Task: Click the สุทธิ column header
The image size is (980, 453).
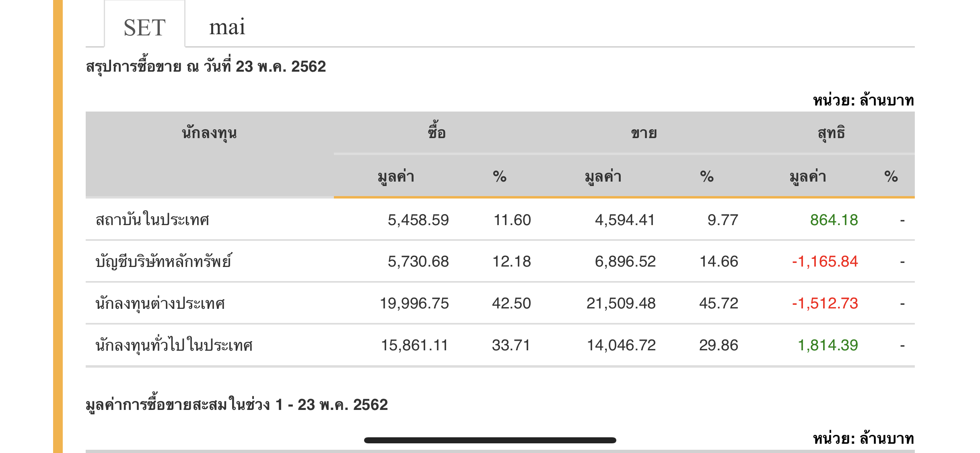Action: 831,133
